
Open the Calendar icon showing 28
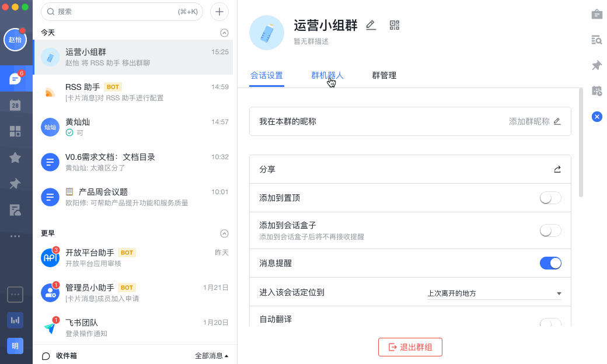coord(15,105)
